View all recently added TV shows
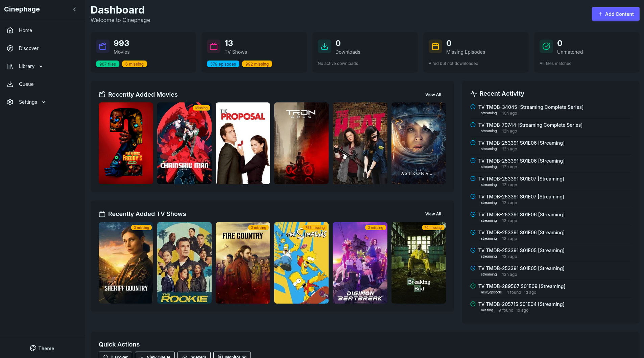The height and width of the screenshot is (358, 644). click(x=433, y=214)
